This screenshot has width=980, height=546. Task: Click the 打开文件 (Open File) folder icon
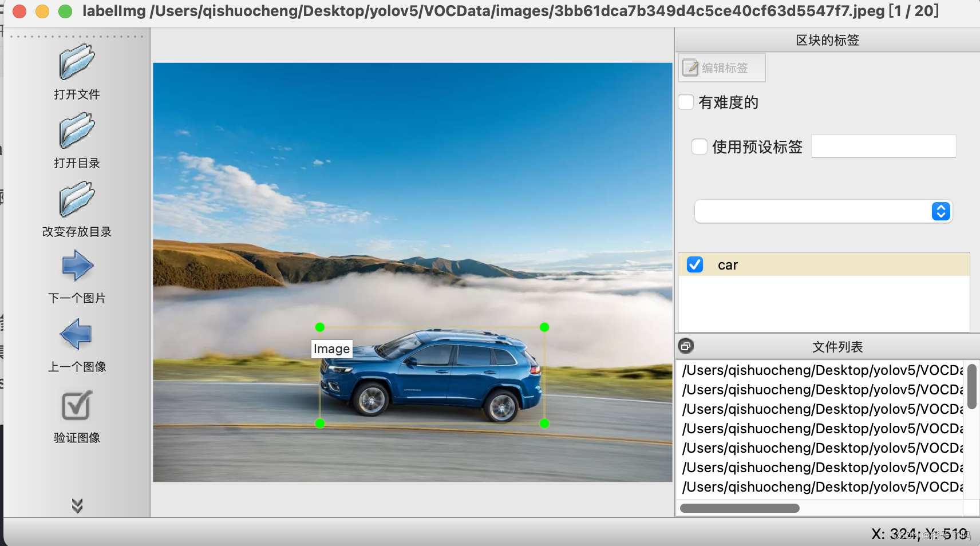[77, 62]
